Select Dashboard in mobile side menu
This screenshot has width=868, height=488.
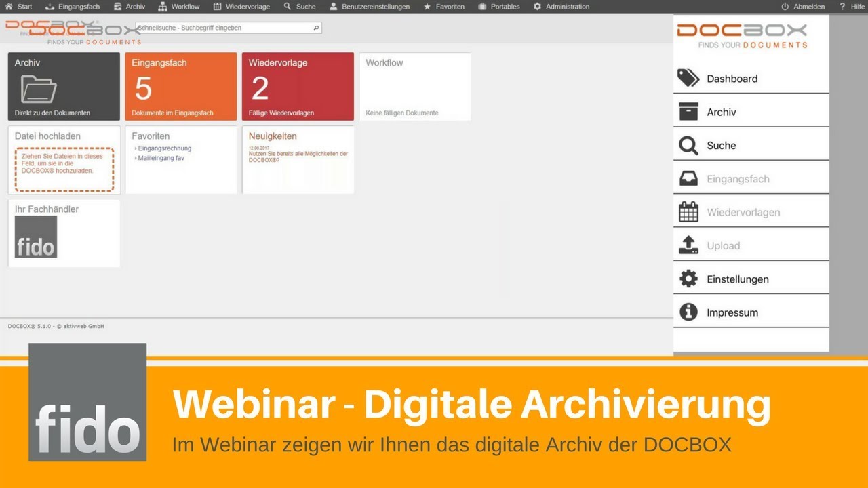coord(751,79)
